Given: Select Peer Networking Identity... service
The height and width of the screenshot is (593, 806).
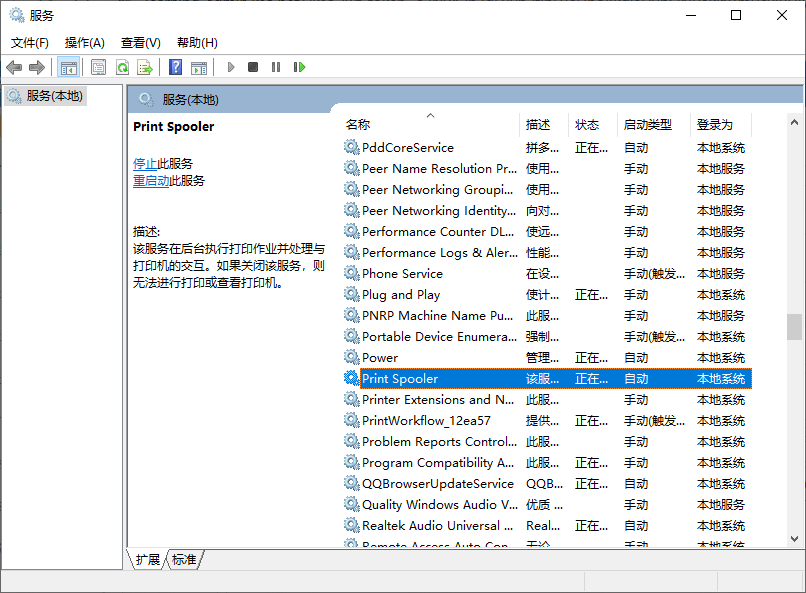Looking at the screenshot, I should pos(439,211).
